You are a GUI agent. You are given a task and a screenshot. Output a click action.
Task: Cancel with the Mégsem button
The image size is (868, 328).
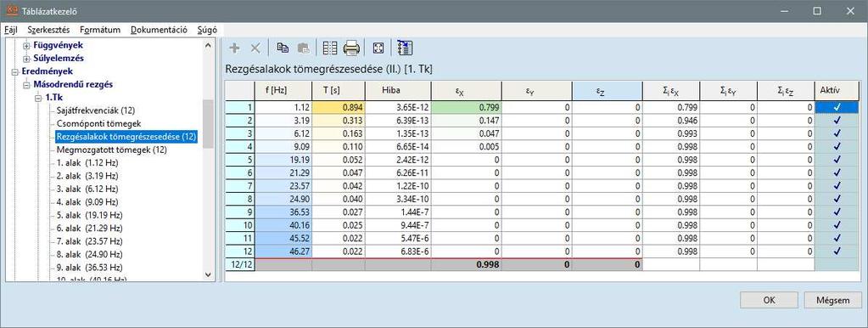833,300
